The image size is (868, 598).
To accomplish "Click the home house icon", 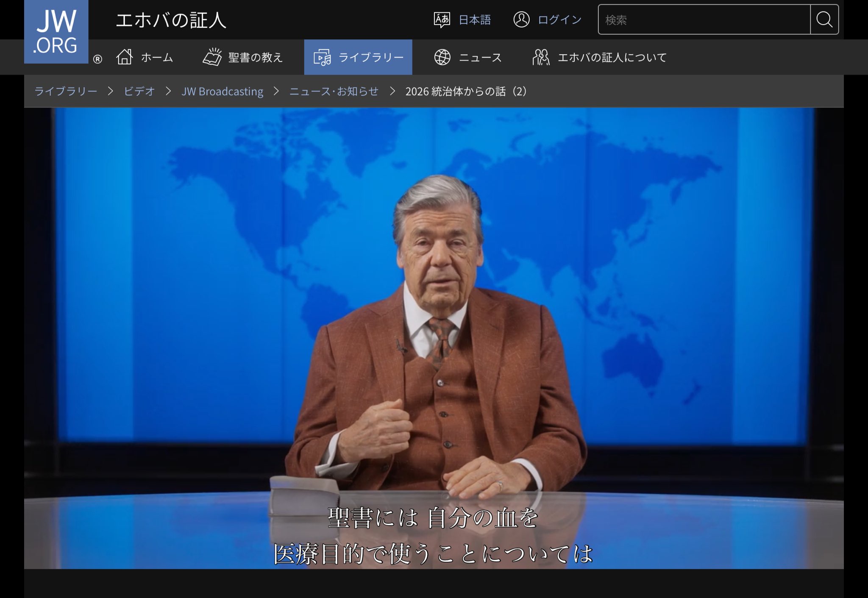I will 125,57.
